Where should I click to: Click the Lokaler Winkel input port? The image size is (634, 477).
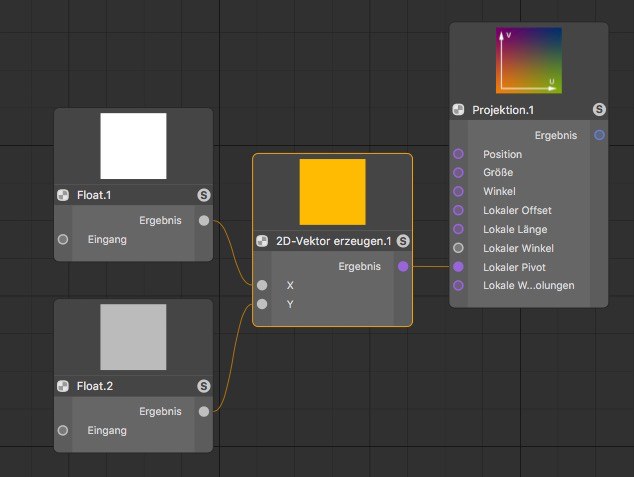coord(458,248)
